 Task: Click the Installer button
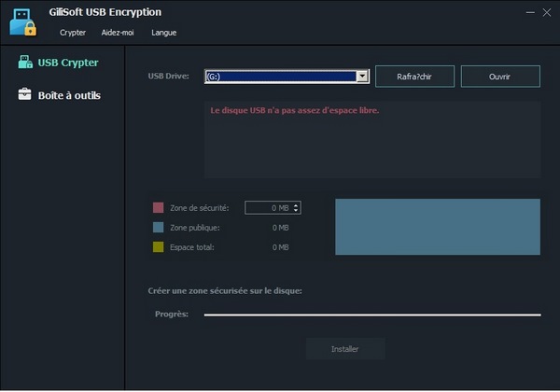pyautogui.click(x=345, y=349)
